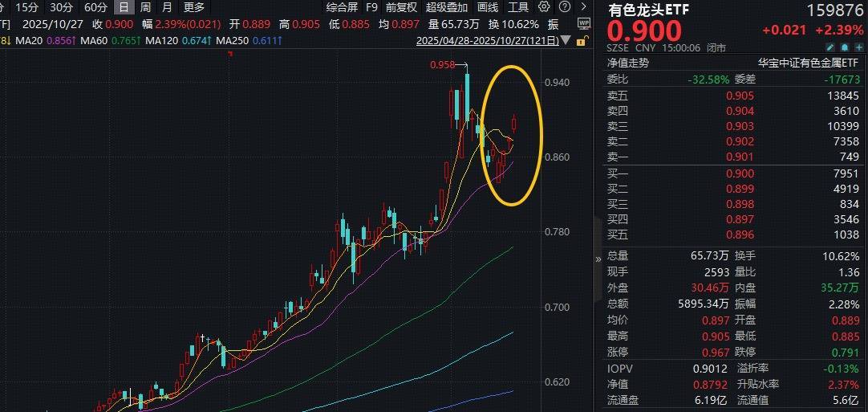This screenshot has width=868, height=412.
Task: Add ETF to watchlist plus icon
Action: point(858,47)
